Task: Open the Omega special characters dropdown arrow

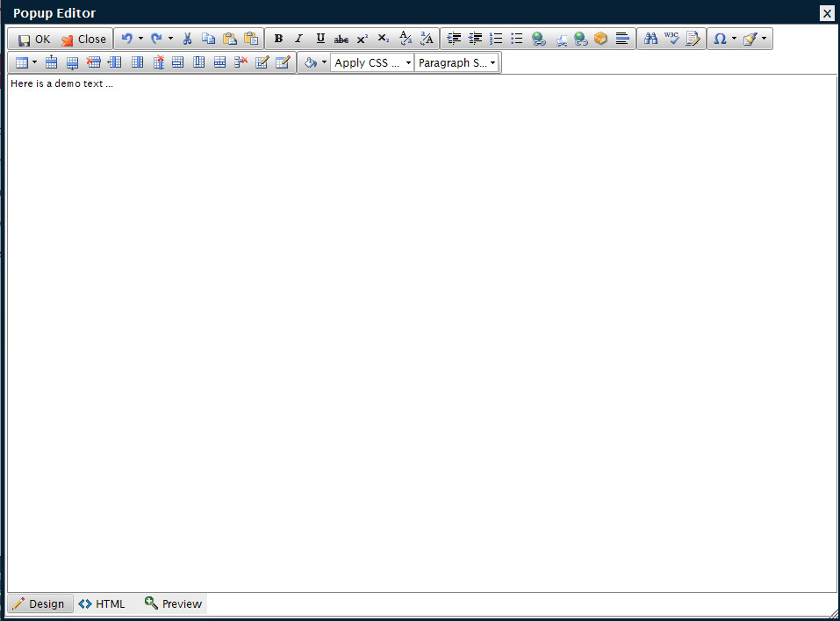Action: point(734,39)
